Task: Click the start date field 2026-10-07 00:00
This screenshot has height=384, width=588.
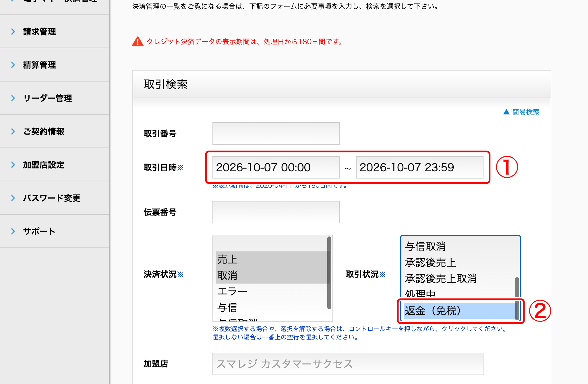Action: coord(276,167)
